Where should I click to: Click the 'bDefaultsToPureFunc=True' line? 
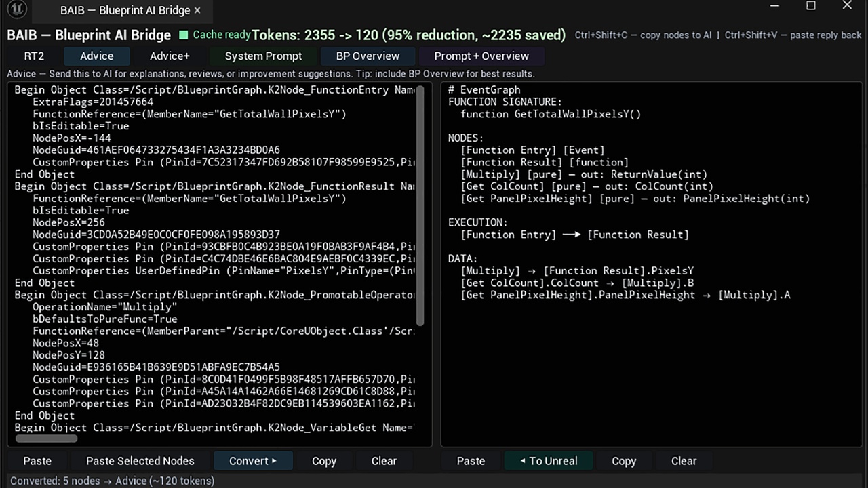click(x=105, y=319)
